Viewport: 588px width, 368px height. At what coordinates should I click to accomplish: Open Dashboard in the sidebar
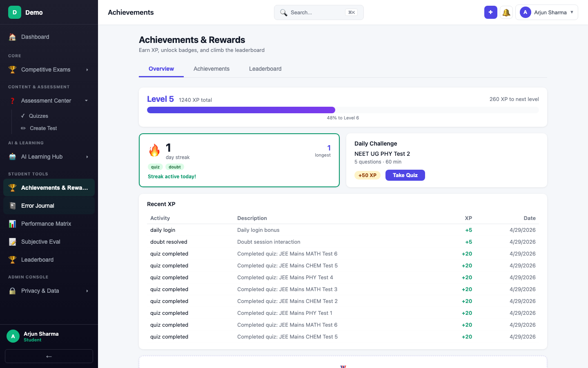pyautogui.click(x=49, y=37)
